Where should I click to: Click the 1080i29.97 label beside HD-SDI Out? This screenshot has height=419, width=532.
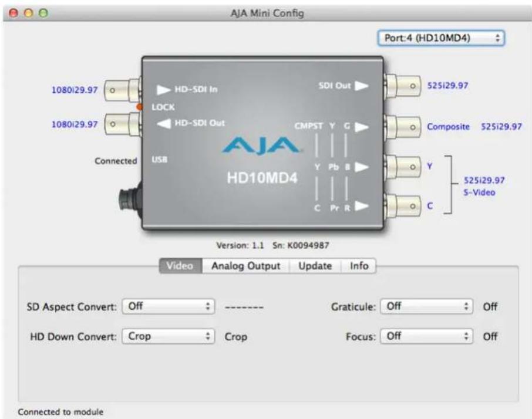click(75, 124)
